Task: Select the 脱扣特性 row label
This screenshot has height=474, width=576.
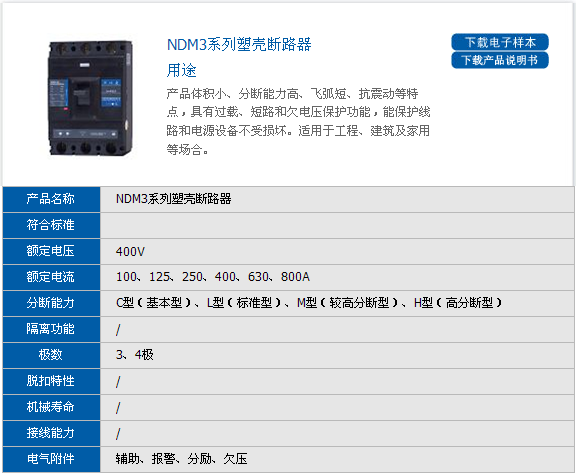Action: click(x=51, y=381)
